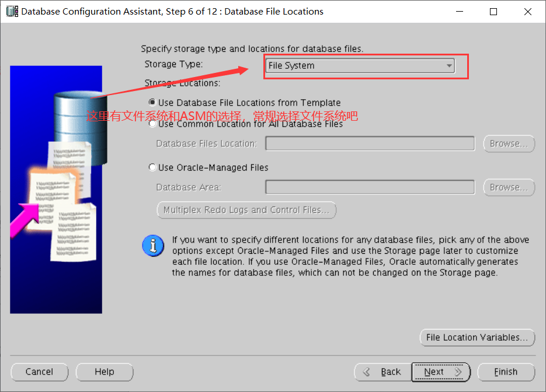Go Back to the previous step
The height and width of the screenshot is (392, 546).
click(383, 372)
